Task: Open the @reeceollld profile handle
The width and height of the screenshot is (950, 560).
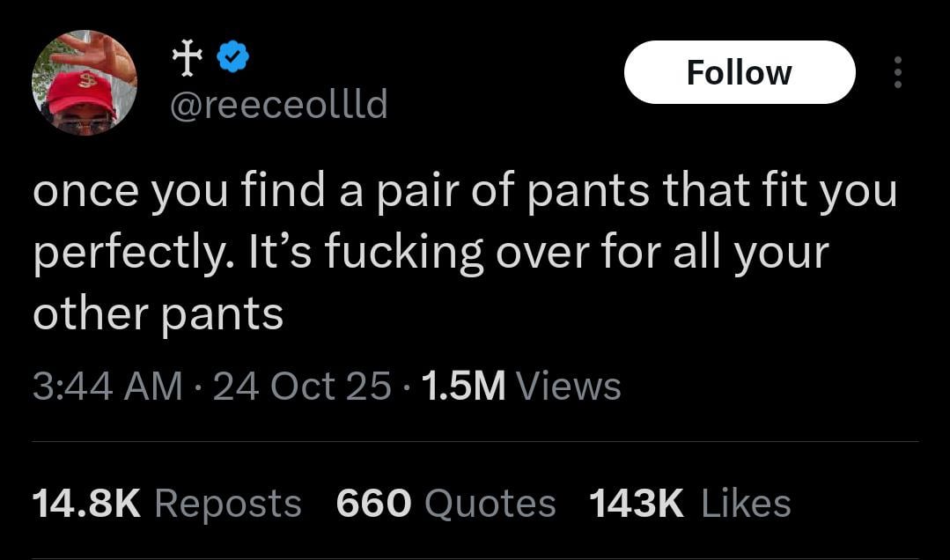Action: [276, 106]
